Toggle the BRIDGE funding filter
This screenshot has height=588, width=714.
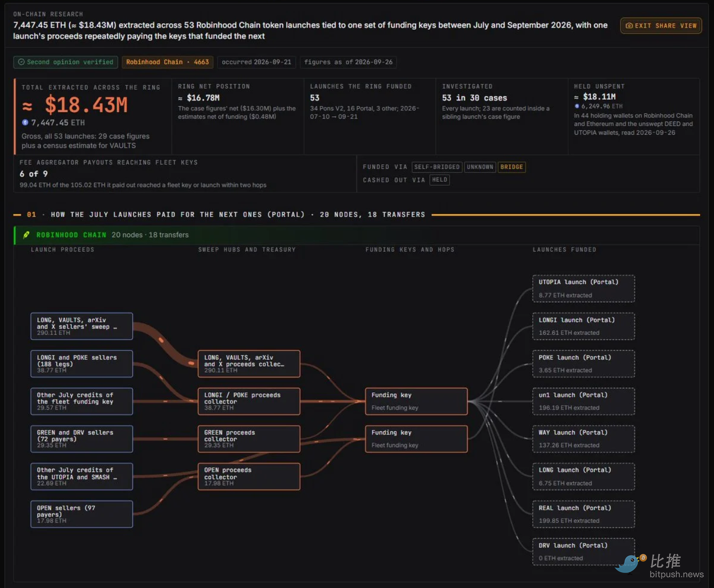tap(512, 167)
